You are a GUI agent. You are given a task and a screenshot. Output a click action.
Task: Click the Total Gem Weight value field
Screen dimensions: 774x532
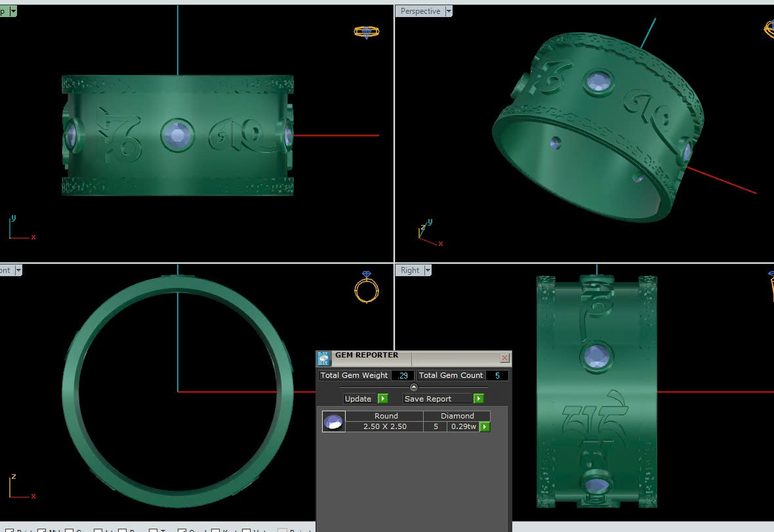(403, 375)
